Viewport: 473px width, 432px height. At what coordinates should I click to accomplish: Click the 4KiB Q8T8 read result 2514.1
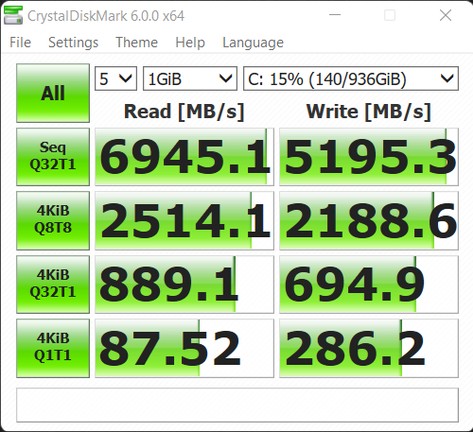(x=184, y=220)
